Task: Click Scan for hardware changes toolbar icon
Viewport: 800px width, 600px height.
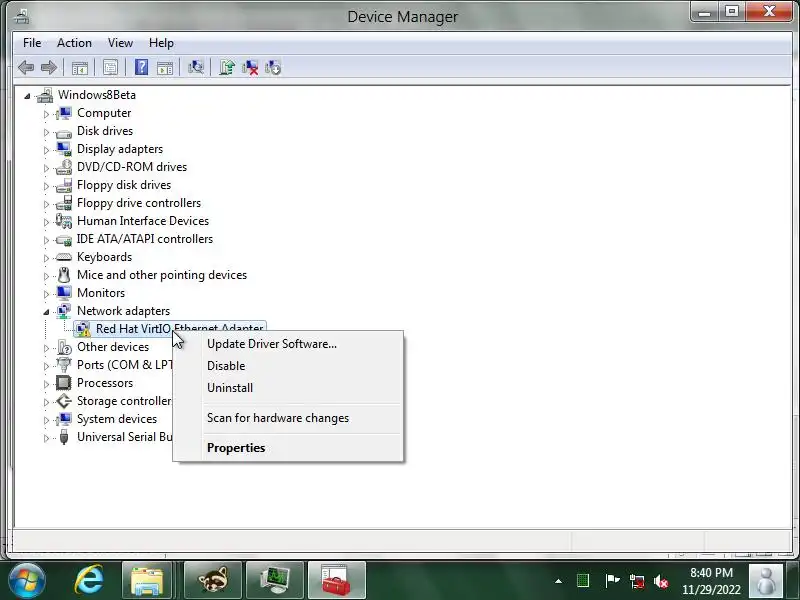Action: point(196,67)
